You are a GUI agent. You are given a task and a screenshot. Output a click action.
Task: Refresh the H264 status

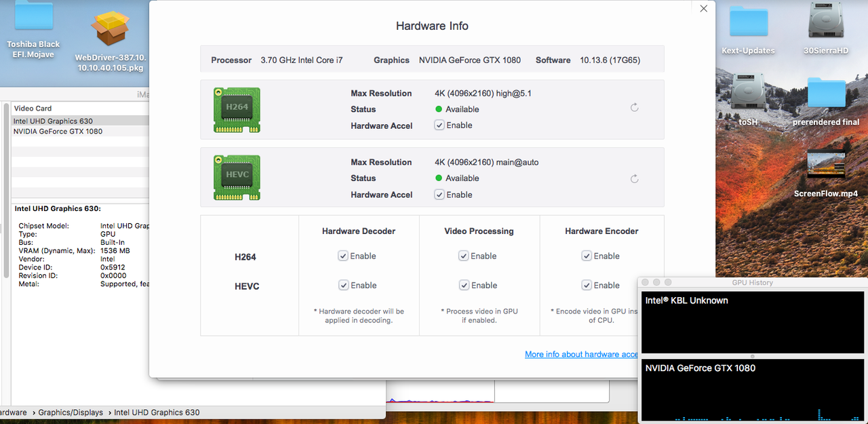pos(635,107)
